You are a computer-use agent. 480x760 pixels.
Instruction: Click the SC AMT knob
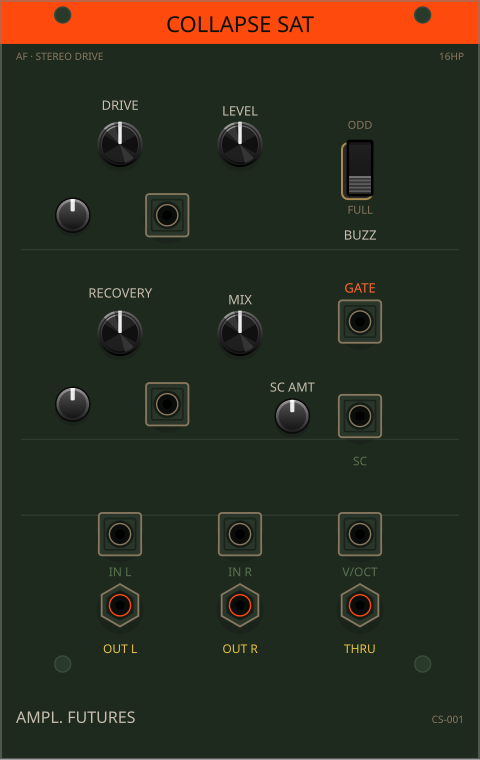[x=292, y=416]
